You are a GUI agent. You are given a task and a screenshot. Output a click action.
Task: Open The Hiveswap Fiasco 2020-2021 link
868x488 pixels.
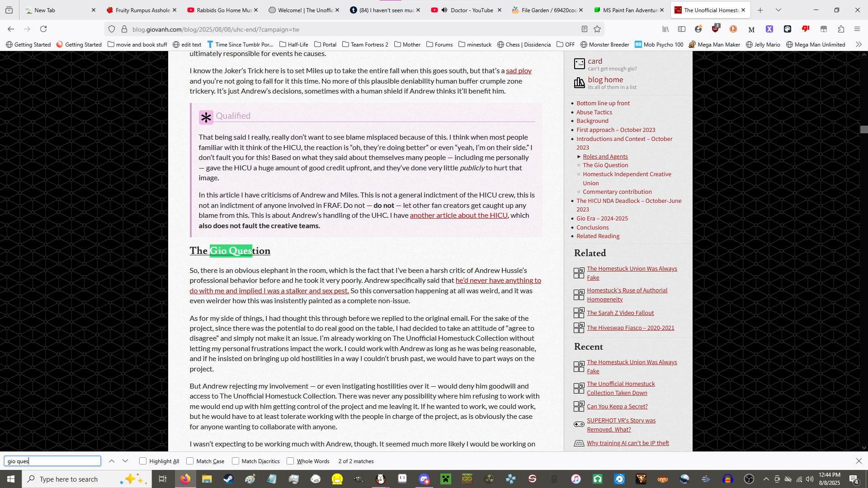point(630,328)
